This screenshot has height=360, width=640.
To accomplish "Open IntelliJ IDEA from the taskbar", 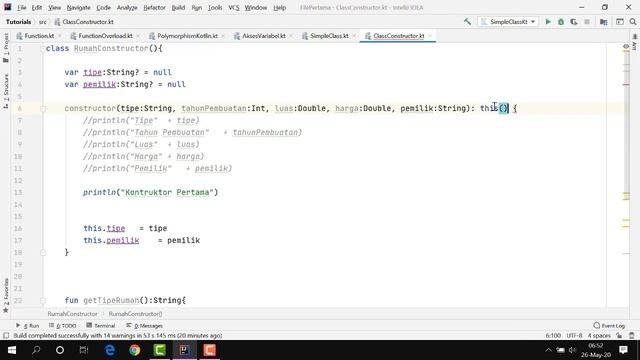I will click(x=184, y=350).
